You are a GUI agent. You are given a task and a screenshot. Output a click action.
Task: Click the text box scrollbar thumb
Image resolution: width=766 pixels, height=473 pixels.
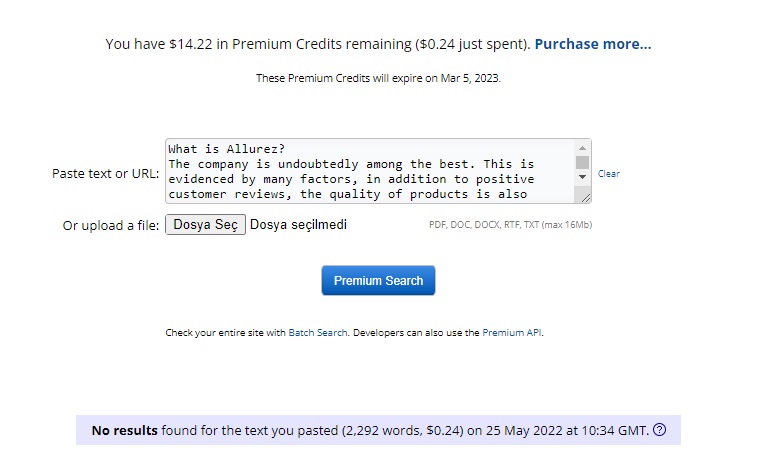[x=582, y=162]
